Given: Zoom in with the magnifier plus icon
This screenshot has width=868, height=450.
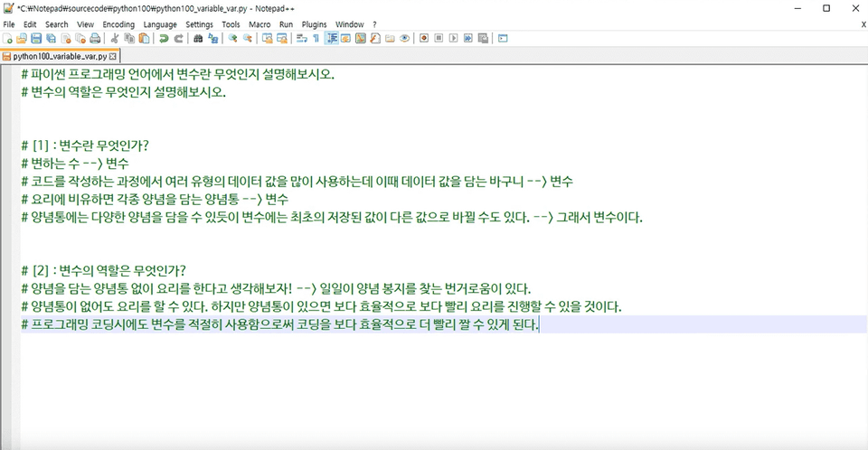Looking at the screenshot, I should tap(232, 38).
